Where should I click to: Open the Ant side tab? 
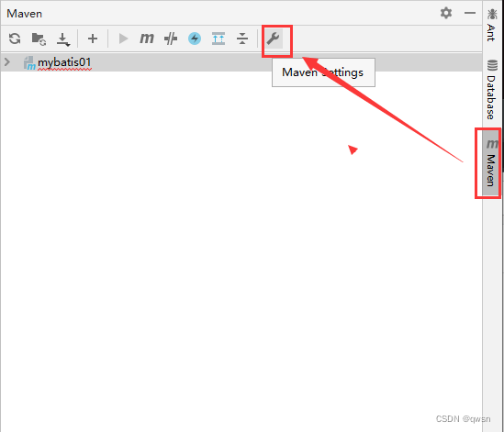point(491,26)
